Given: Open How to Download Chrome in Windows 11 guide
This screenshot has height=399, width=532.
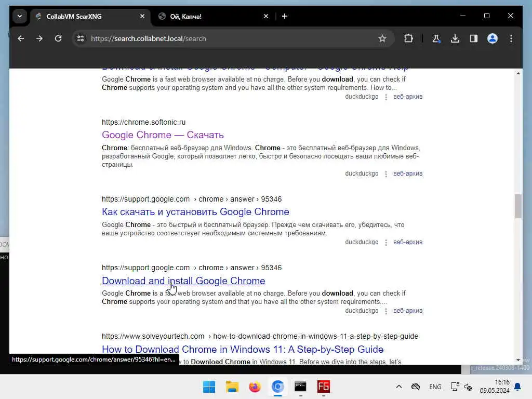Looking at the screenshot, I should click(243, 350).
